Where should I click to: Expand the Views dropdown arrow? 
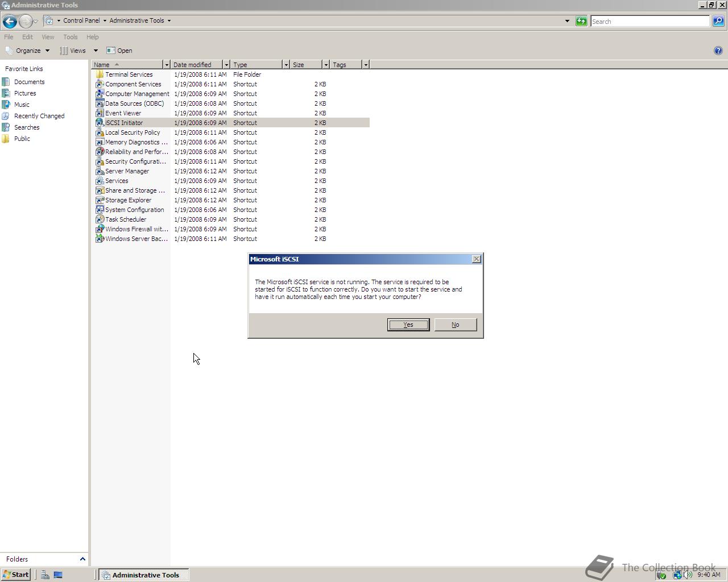[96, 51]
